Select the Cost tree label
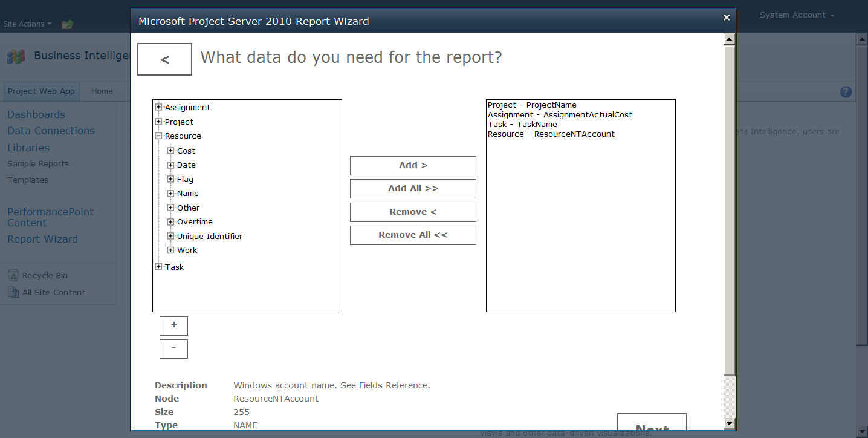The width and height of the screenshot is (868, 438). [x=186, y=151]
